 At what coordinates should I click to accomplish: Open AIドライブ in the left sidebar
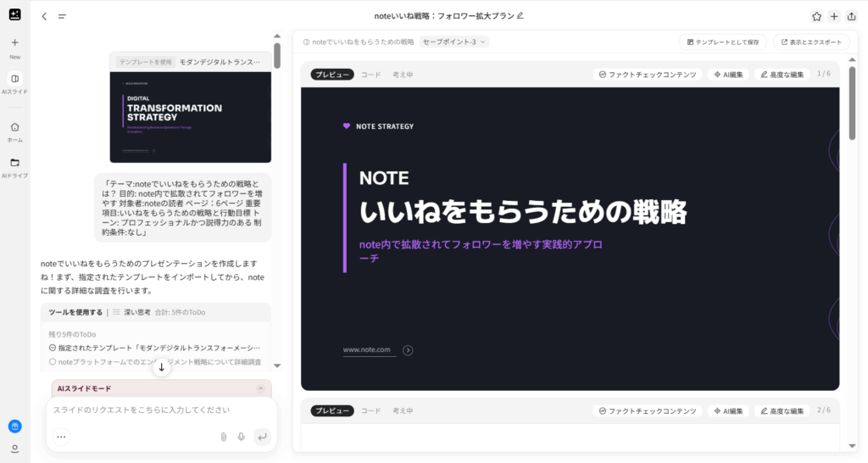tap(14, 167)
